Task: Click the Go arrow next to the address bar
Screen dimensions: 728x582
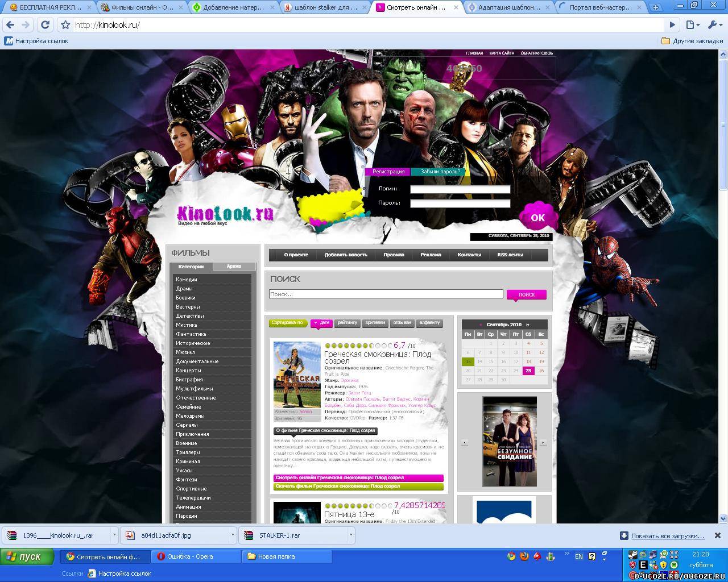Action: click(x=672, y=25)
